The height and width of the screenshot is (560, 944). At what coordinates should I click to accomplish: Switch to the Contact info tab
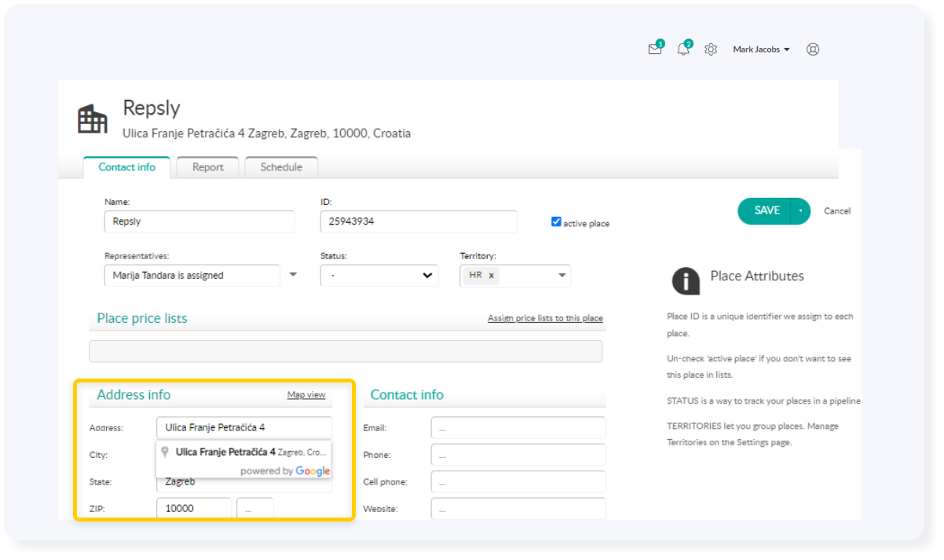click(x=126, y=167)
